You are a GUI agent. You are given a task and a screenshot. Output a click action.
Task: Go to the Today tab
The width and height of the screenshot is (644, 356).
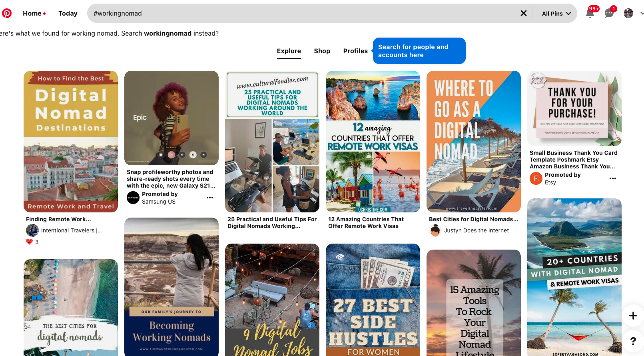click(x=68, y=13)
